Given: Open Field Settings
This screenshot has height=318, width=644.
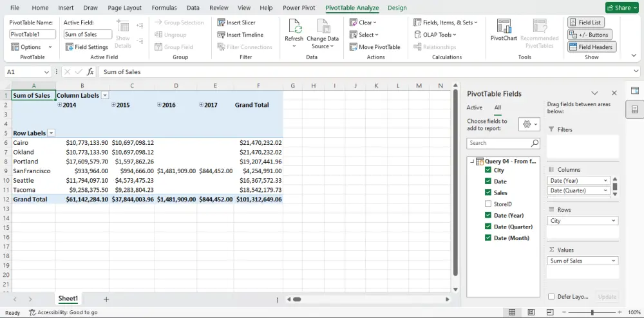Looking at the screenshot, I should (87, 47).
